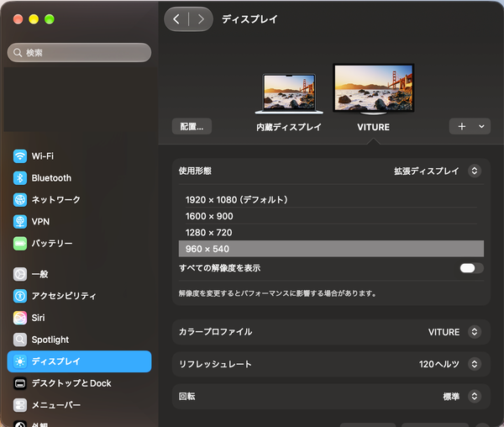Click the green zoom window button
Viewport: 504px width, 427px height.
point(50,19)
